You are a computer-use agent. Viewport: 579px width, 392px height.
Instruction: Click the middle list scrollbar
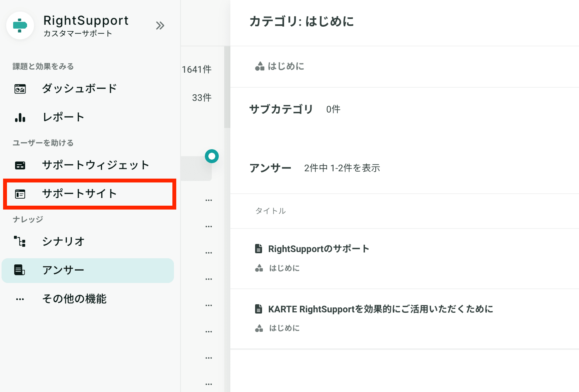(227, 87)
